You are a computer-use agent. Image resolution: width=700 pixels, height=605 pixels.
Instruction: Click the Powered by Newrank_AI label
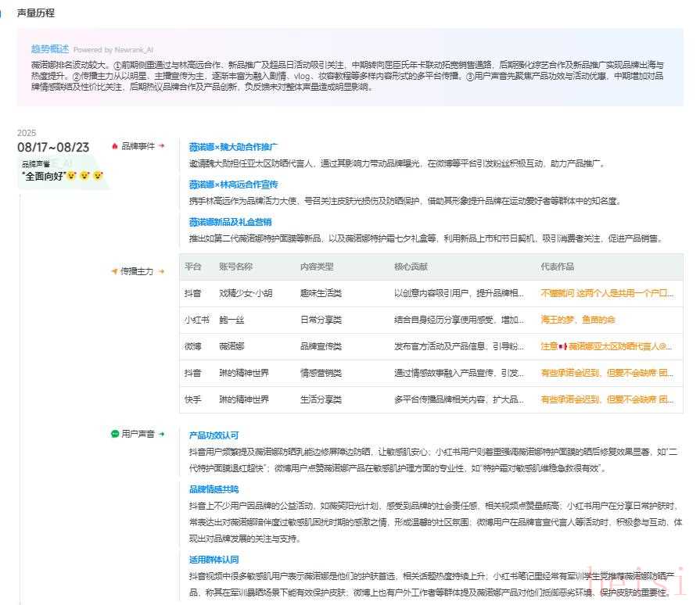point(113,49)
